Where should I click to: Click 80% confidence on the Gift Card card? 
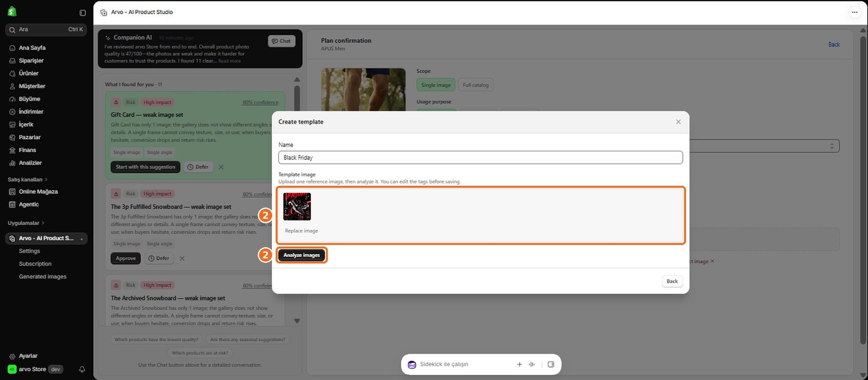coord(260,102)
